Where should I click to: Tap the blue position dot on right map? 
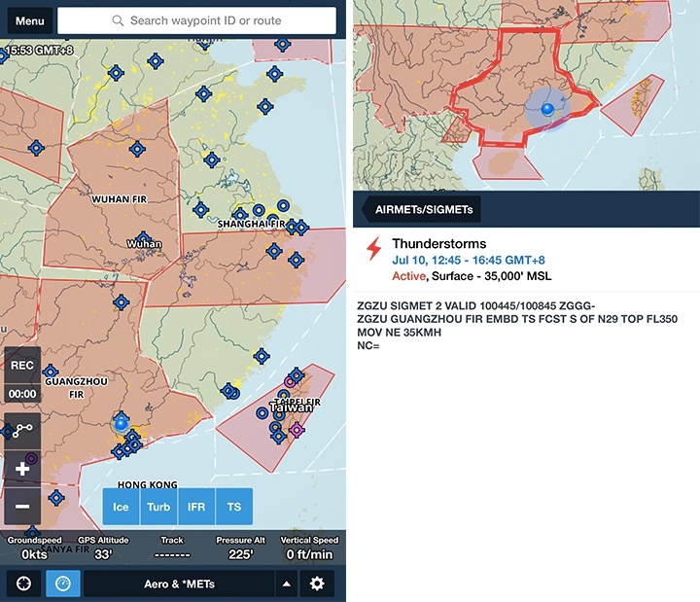(547, 109)
